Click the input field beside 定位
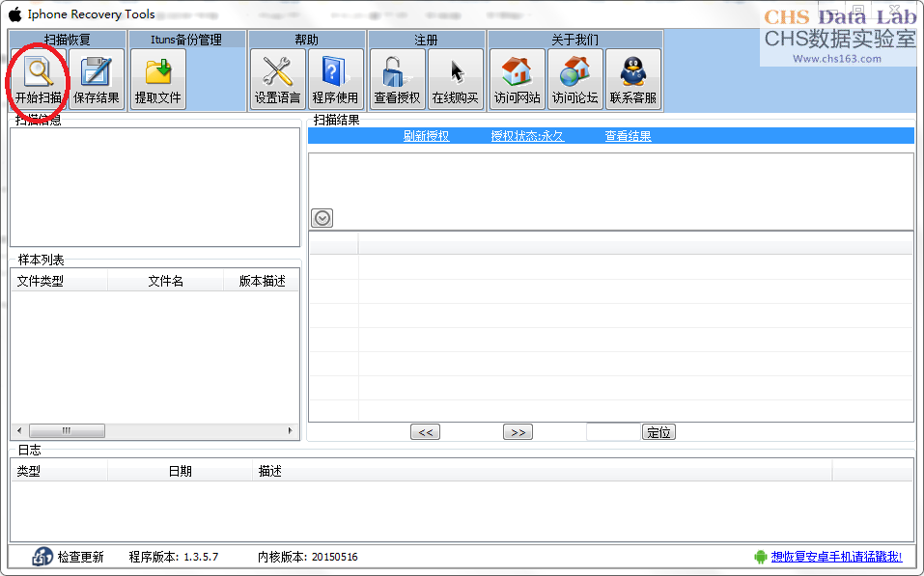 (x=613, y=432)
